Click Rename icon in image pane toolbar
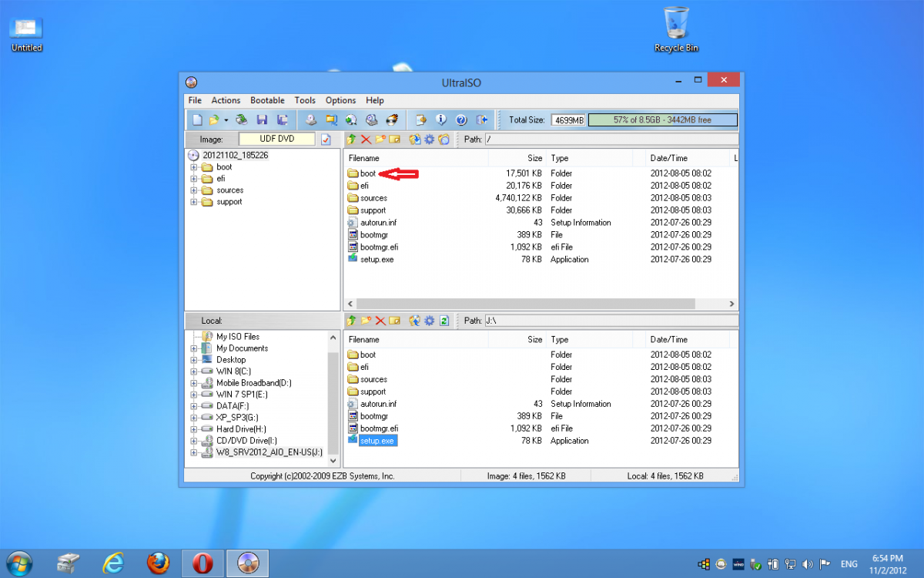 [394, 139]
